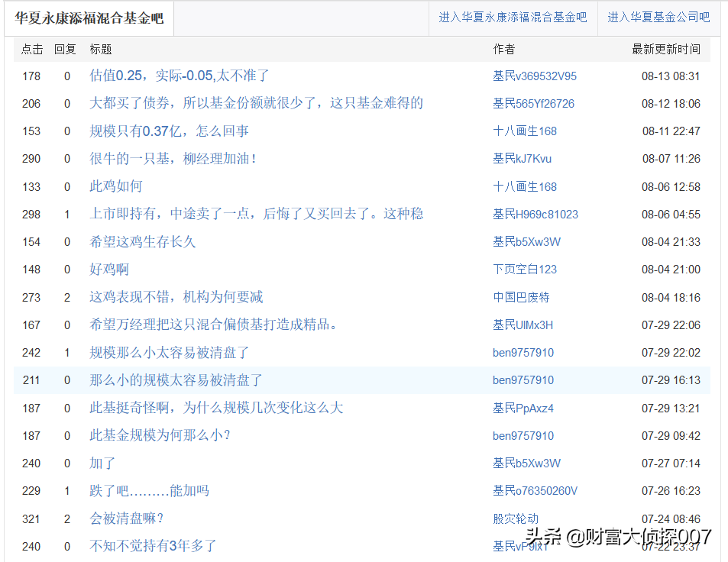View author profile 下页空白123
728x562 pixels.
(x=525, y=270)
